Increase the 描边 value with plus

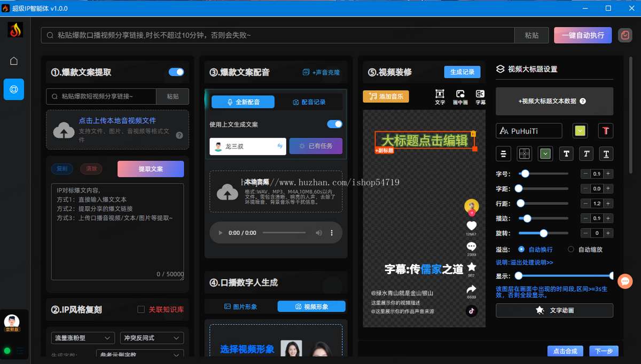point(608,218)
